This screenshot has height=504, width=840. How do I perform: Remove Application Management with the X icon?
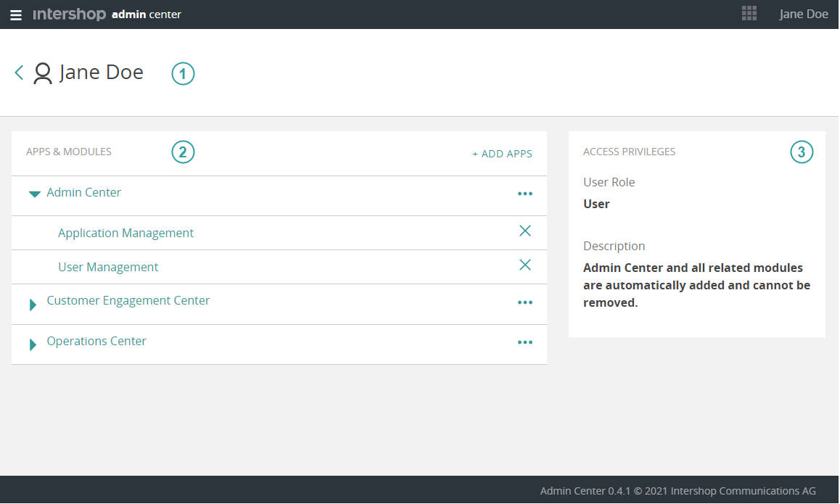tap(525, 231)
